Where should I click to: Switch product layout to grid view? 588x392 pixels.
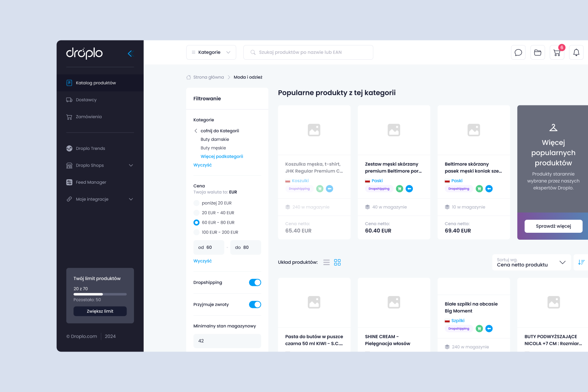pyautogui.click(x=337, y=263)
